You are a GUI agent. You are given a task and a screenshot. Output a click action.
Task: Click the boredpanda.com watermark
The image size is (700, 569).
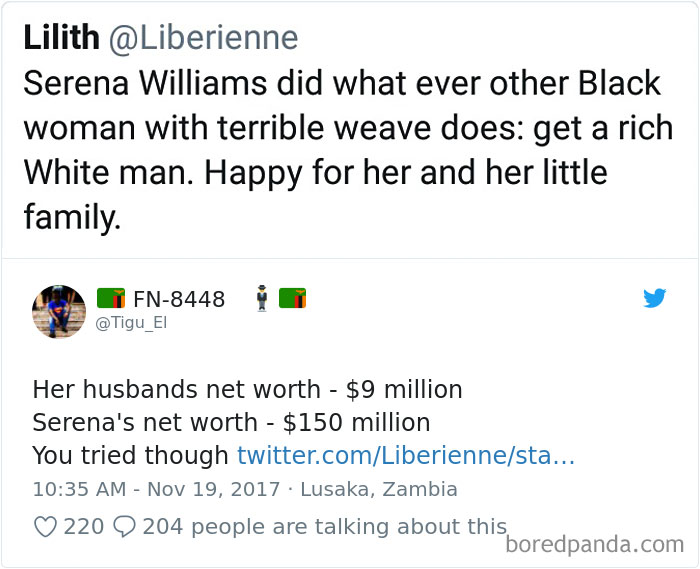coord(594,544)
